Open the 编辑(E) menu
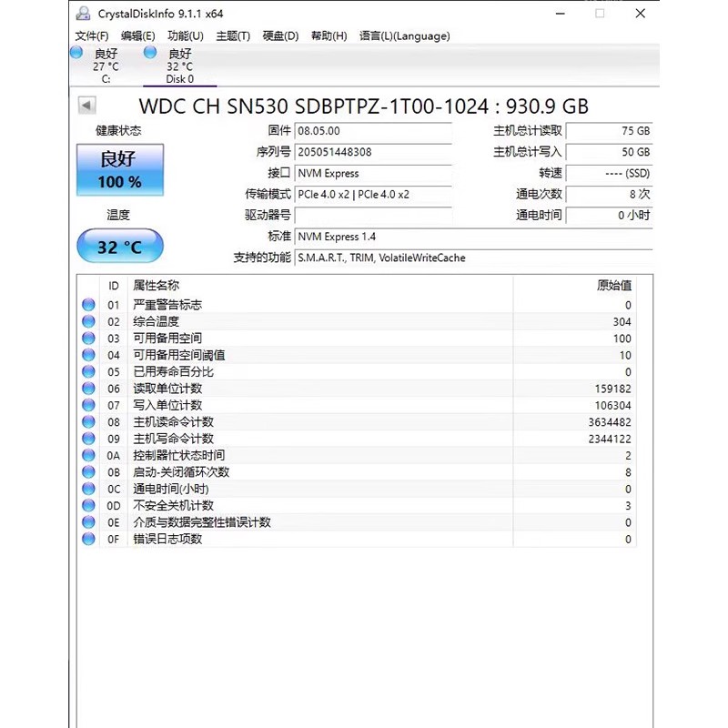Screen dimensions: 728x728 point(138,35)
